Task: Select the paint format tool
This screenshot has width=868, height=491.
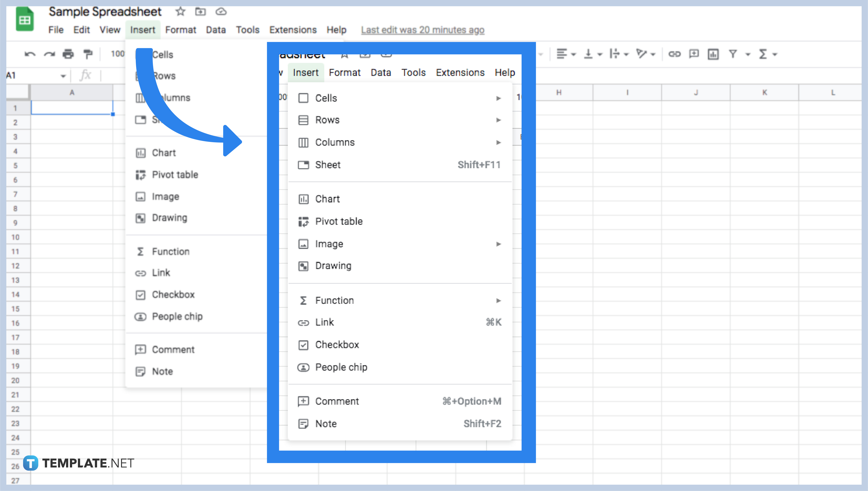Action: point(88,54)
